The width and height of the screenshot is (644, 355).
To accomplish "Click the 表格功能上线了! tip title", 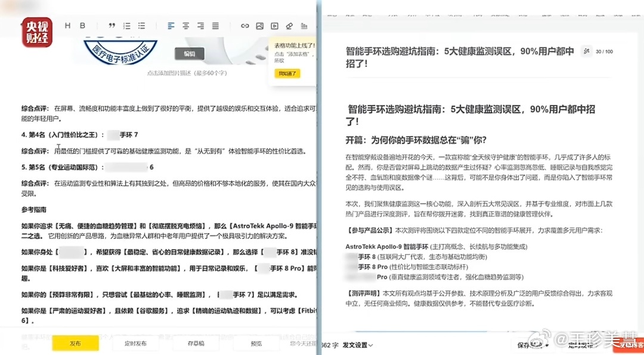I will coord(294,45).
